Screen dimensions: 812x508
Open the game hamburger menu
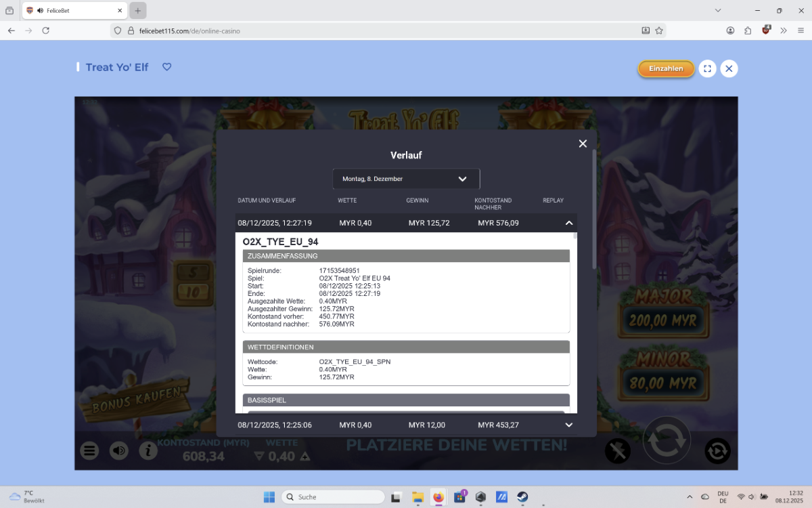coord(89,450)
